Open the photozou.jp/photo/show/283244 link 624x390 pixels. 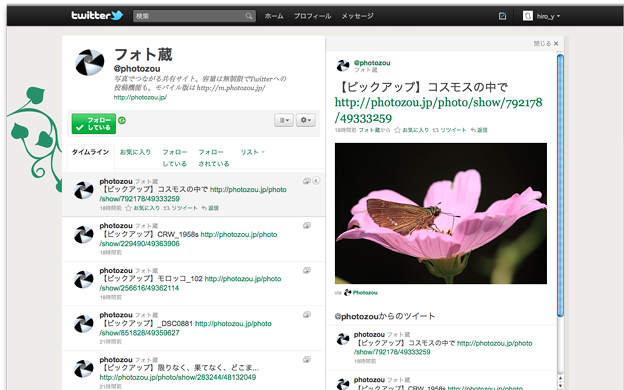[x=178, y=377]
